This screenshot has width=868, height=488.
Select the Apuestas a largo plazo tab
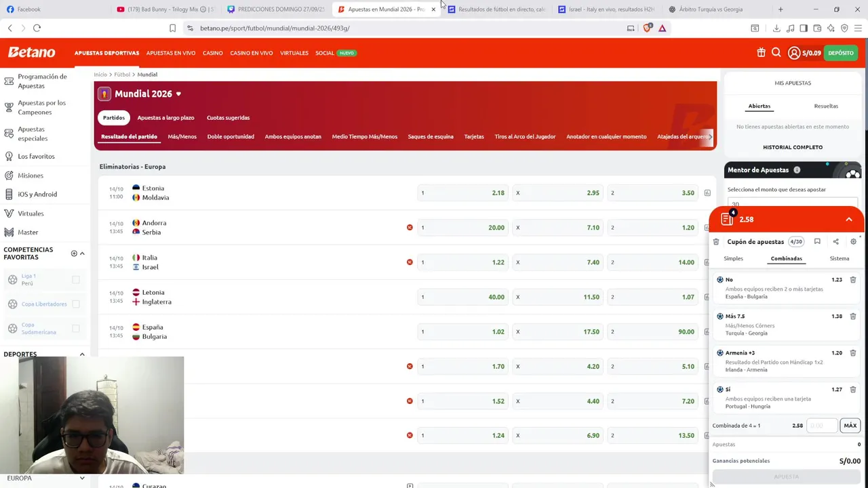pyautogui.click(x=165, y=117)
